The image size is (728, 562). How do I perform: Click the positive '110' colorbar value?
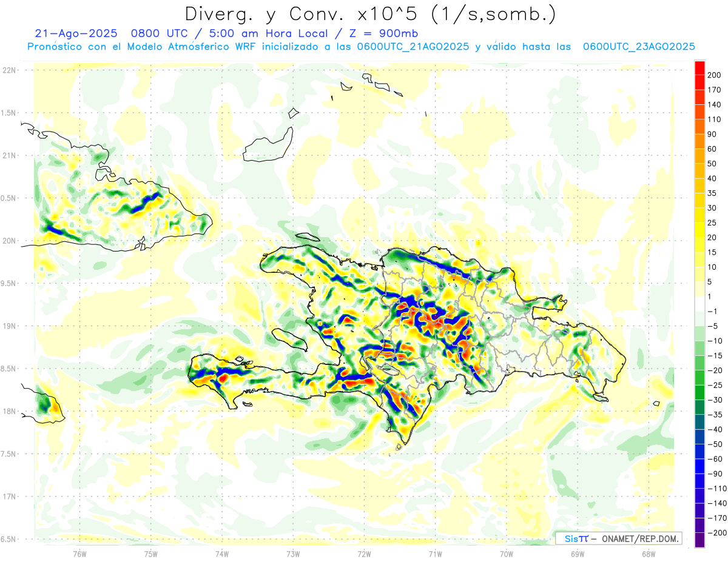(715, 119)
